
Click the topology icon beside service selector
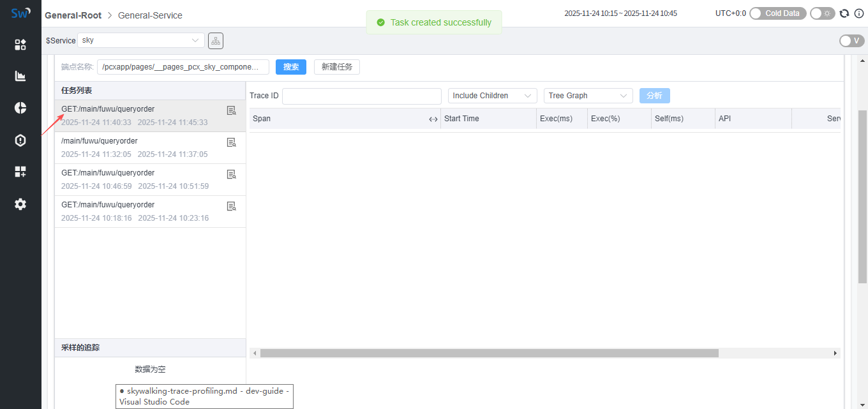(216, 41)
